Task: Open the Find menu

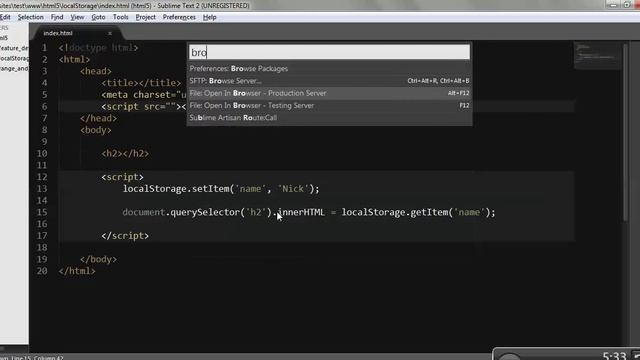Action: pyautogui.click(x=57, y=17)
